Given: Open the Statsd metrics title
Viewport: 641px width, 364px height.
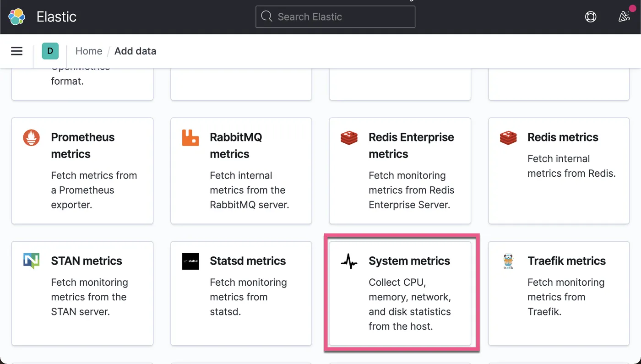Looking at the screenshot, I should click(x=248, y=261).
